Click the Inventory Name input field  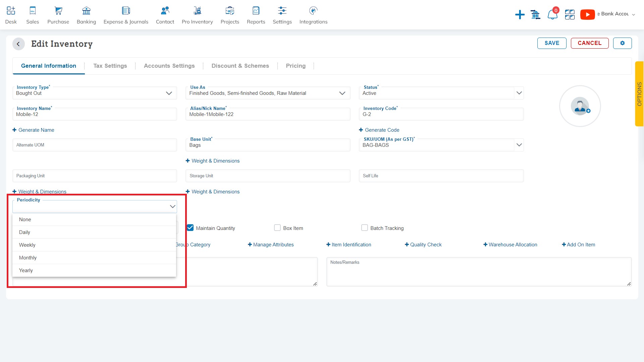pyautogui.click(x=95, y=114)
